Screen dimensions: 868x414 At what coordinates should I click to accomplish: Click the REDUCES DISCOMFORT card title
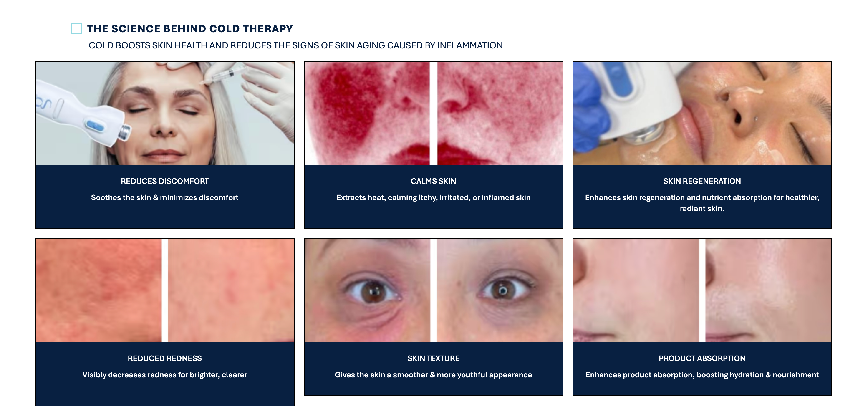coord(165,181)
